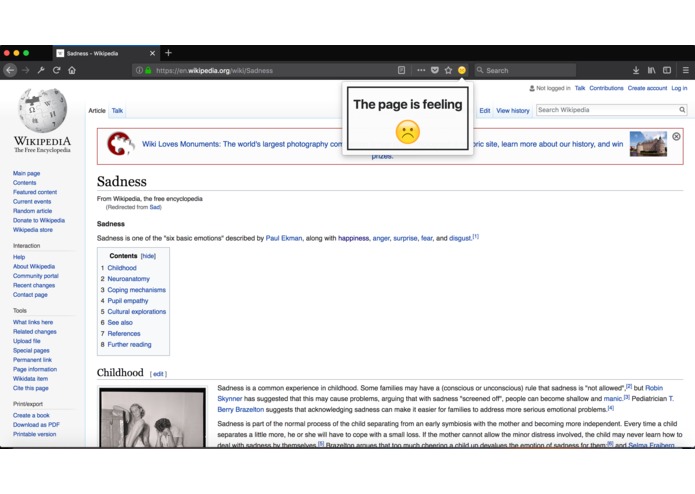The width and height of the screenshot is (695, 494).
Task: Click the Wikipedia search magnifier button
Action: click(x=682, y=109)
